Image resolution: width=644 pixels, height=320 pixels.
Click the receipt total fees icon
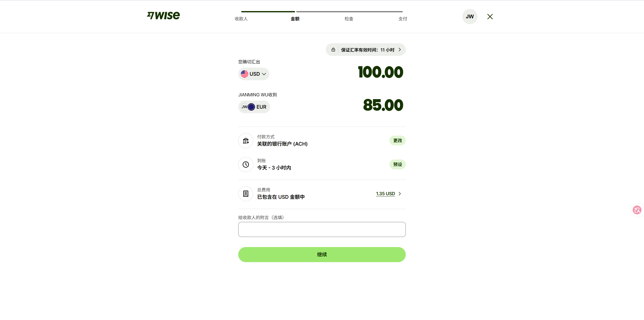coord(246,194)
